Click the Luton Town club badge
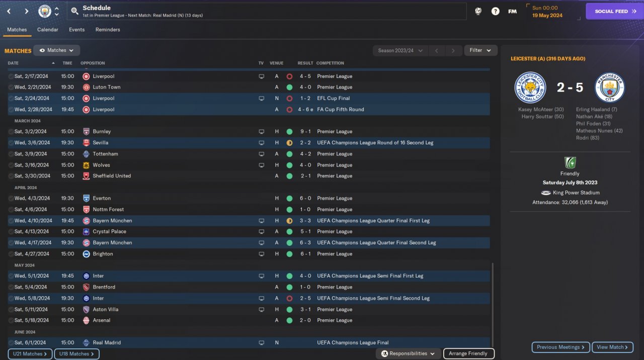 86,87
